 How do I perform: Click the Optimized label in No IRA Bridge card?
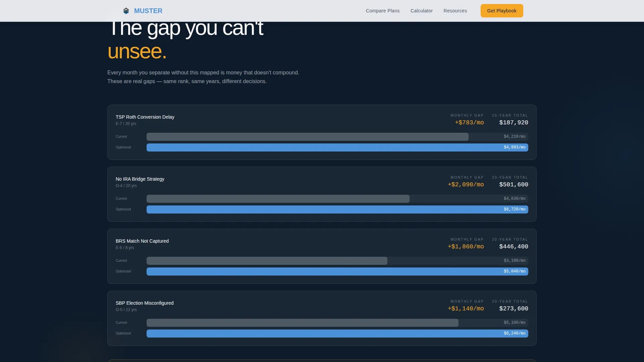(123, 209)
